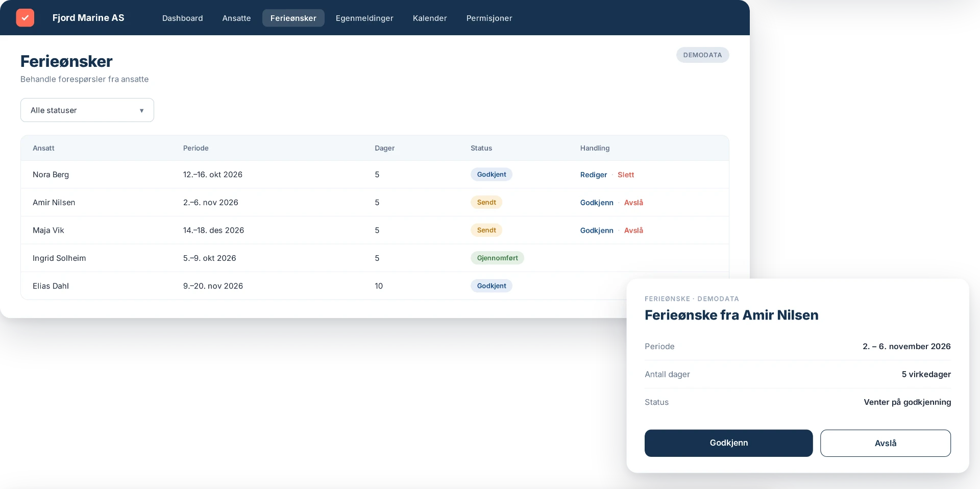Click the Periode column header
The image size is (980, 489).
pyautogui.click(x=195, y=148)
